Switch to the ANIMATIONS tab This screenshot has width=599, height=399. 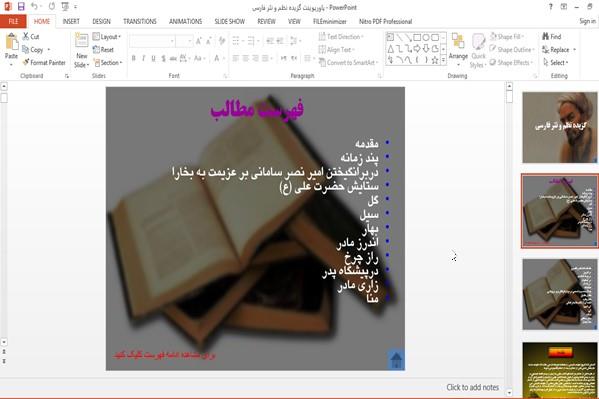185,21
